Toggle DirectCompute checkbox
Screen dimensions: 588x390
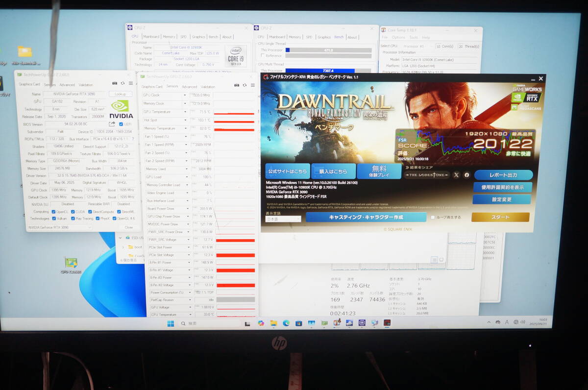pos(91,212)
